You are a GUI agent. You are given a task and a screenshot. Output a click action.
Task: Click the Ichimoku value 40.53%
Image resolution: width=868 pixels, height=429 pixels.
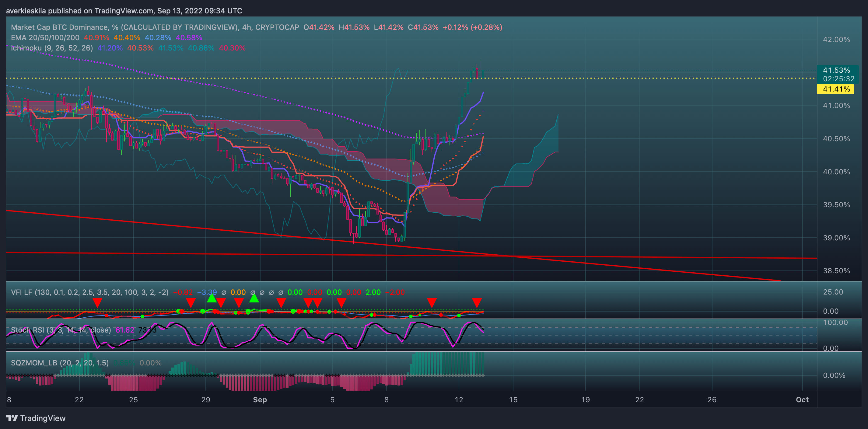pos(141,48)
